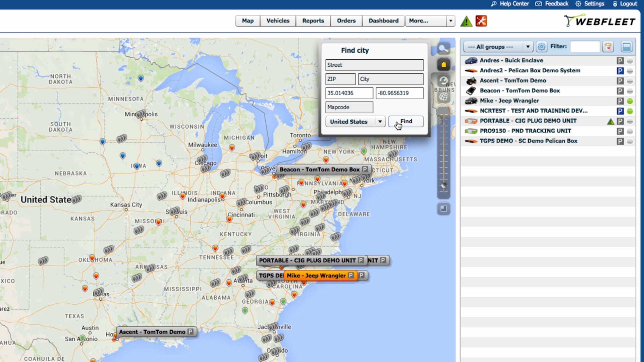Screen dimensions: 644x362
Task: Click parking P icon for NCRTEST row
Action: (620, 111)
